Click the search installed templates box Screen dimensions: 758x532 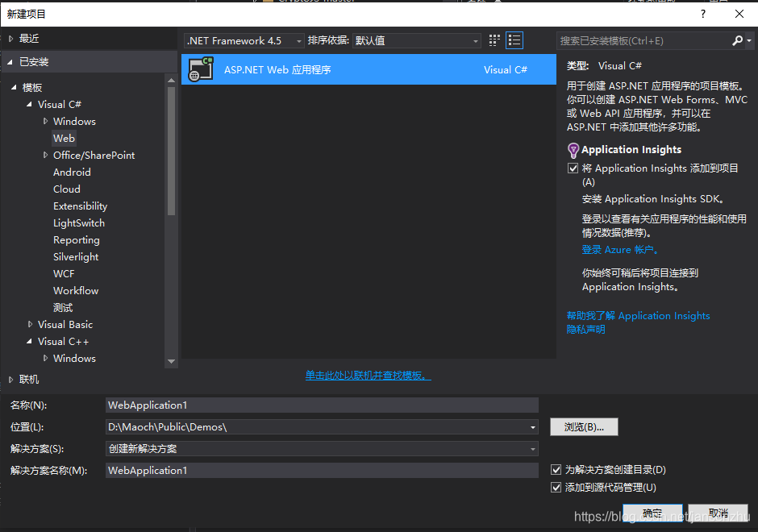point(644,40)
